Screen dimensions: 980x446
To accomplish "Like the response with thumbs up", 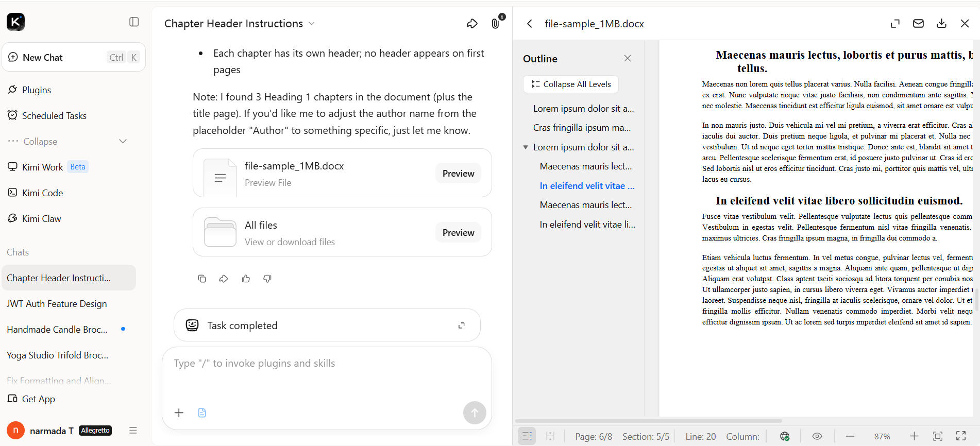I will click(246, 279).
